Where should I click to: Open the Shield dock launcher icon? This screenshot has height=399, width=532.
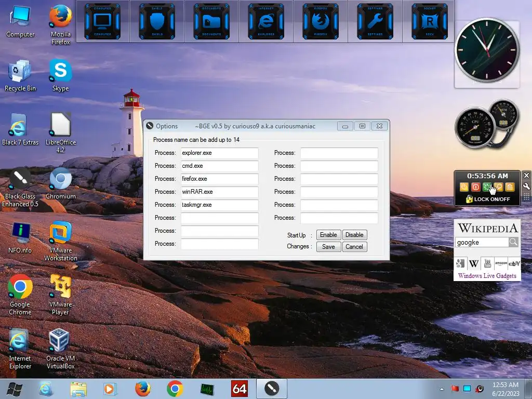click(x=157, y=21)
